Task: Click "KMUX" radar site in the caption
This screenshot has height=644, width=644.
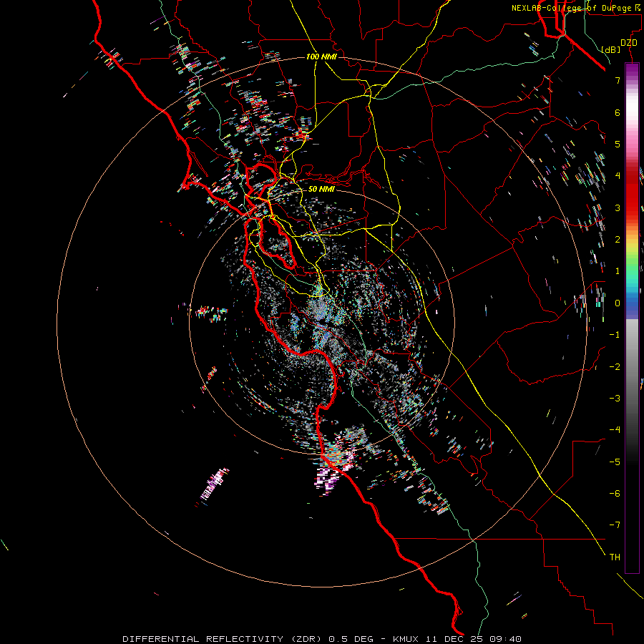Action: pyautogui.click(x=406, y=639)
